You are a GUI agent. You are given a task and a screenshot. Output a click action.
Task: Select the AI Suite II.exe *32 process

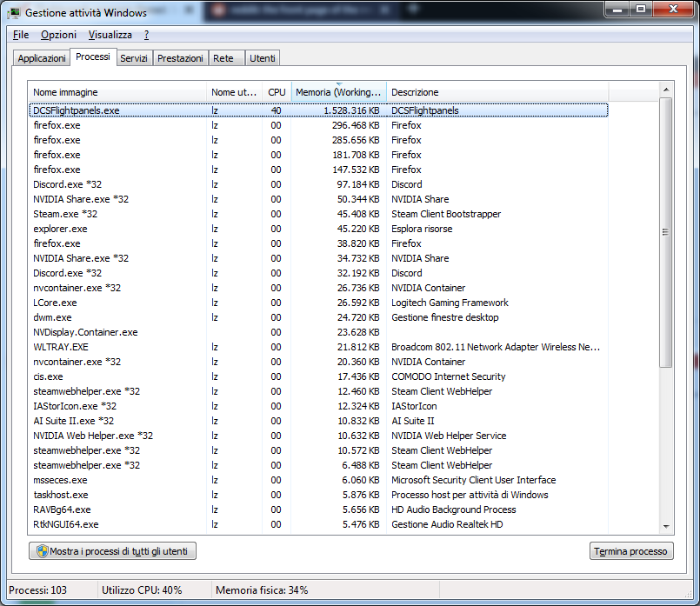click(x=318, y=421)
